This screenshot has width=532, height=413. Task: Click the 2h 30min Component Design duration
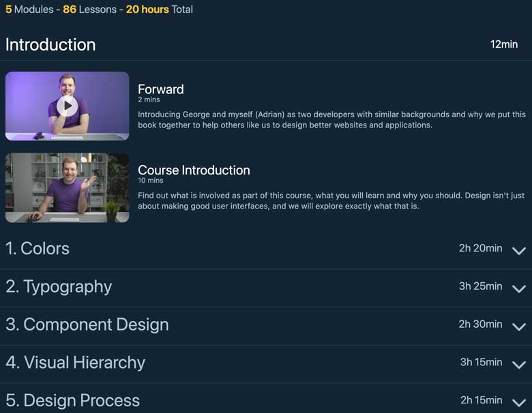coord(480,324)
